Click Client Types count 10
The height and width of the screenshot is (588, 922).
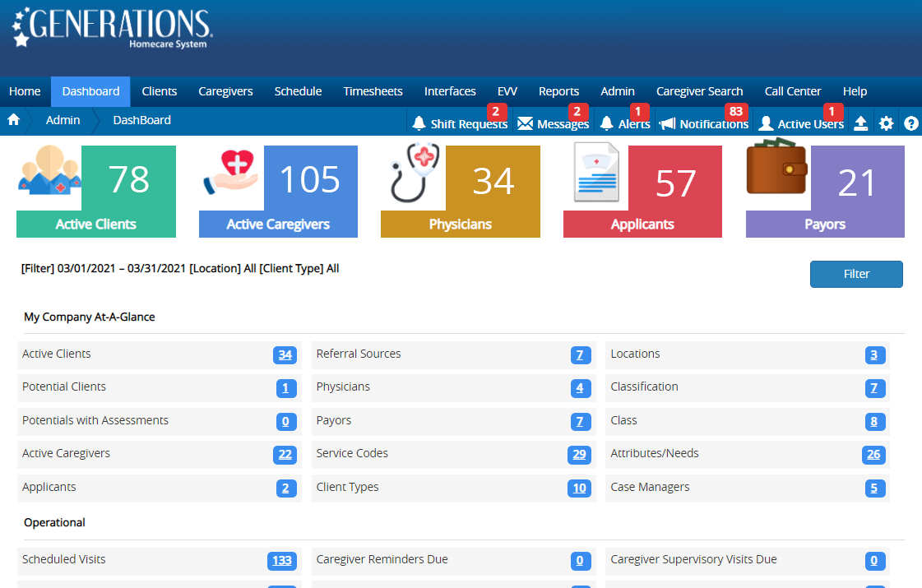tap(579, 488)
